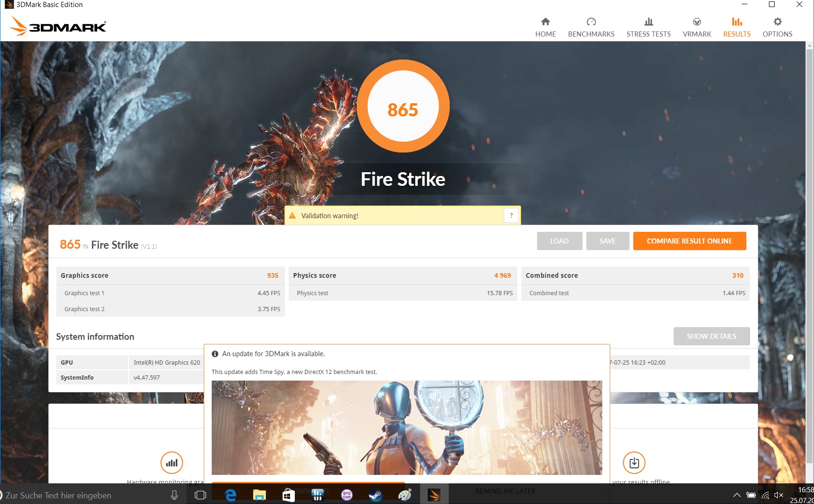This screenshot has width=814, height=504.
Task: Click the "Combined test" row
Action: pos(635,293)
